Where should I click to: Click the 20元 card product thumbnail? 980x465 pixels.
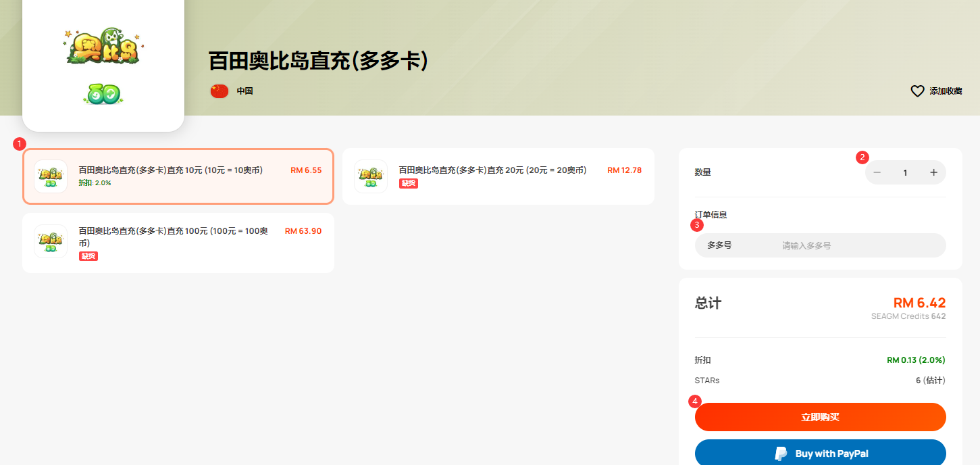(371, 176)
